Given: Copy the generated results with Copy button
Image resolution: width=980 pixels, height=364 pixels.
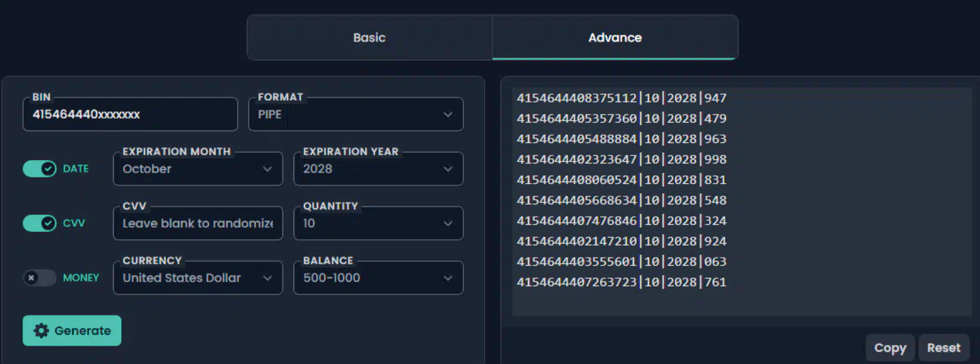Looking at the screenshot, I should (890, 348).
